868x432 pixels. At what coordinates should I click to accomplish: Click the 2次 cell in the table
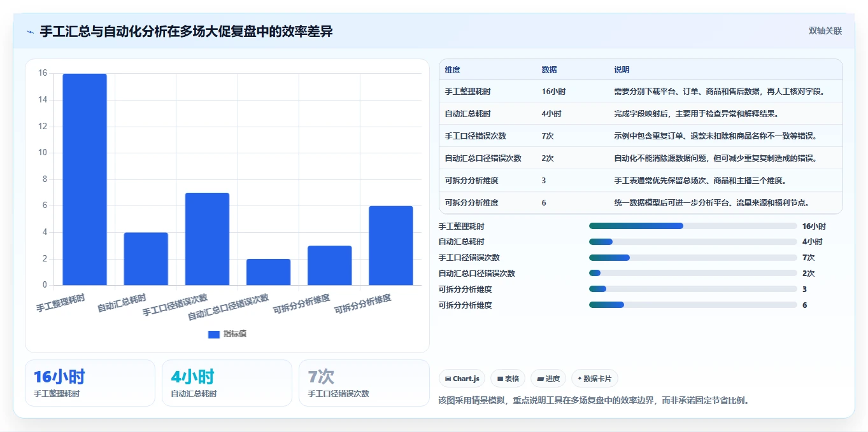tap(548, 158)
